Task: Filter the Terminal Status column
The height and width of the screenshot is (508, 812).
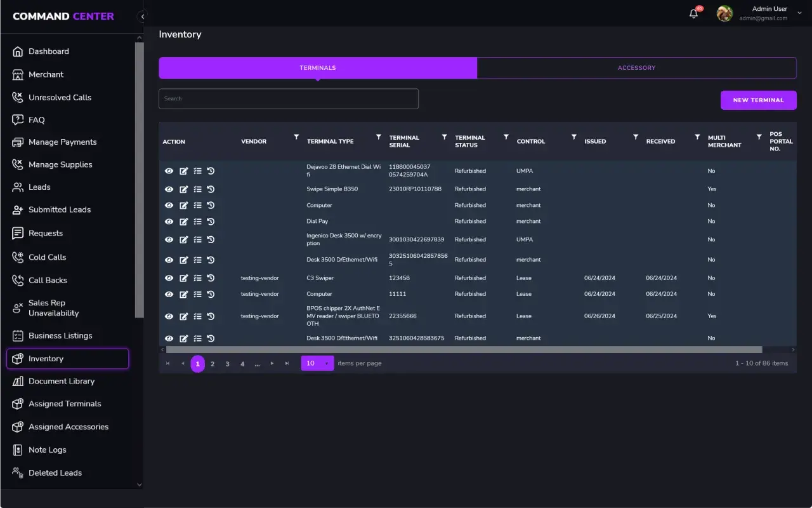Action: tap(506, 137)
